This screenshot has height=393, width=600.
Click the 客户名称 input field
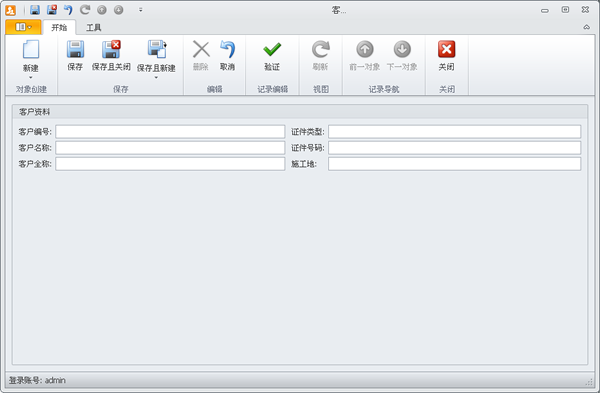170,148
